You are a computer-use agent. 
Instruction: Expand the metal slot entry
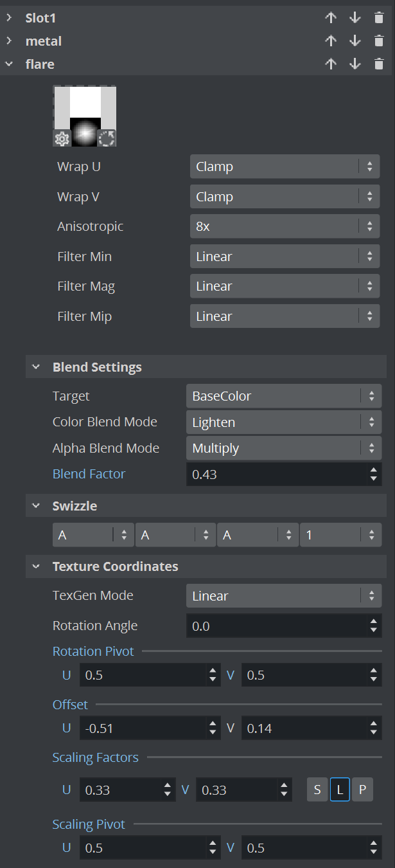(9, 41)
